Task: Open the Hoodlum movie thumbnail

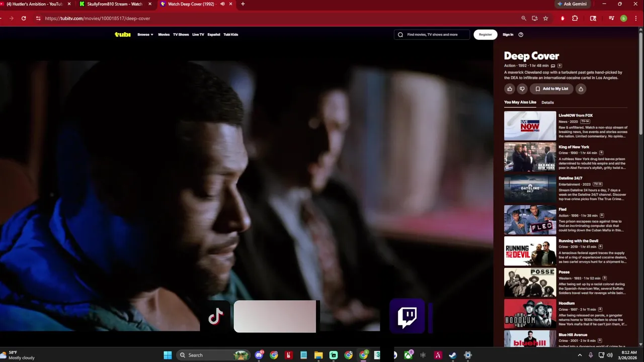Action: click(530, 314)
